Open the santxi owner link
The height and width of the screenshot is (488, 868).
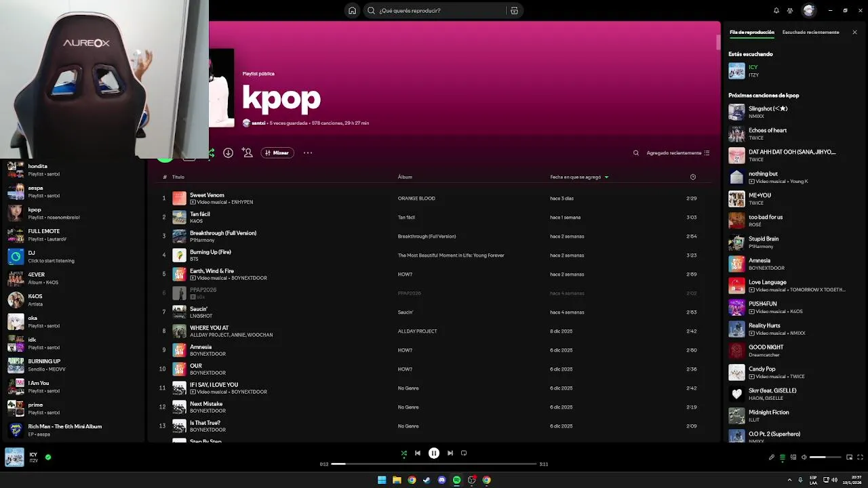258,123
